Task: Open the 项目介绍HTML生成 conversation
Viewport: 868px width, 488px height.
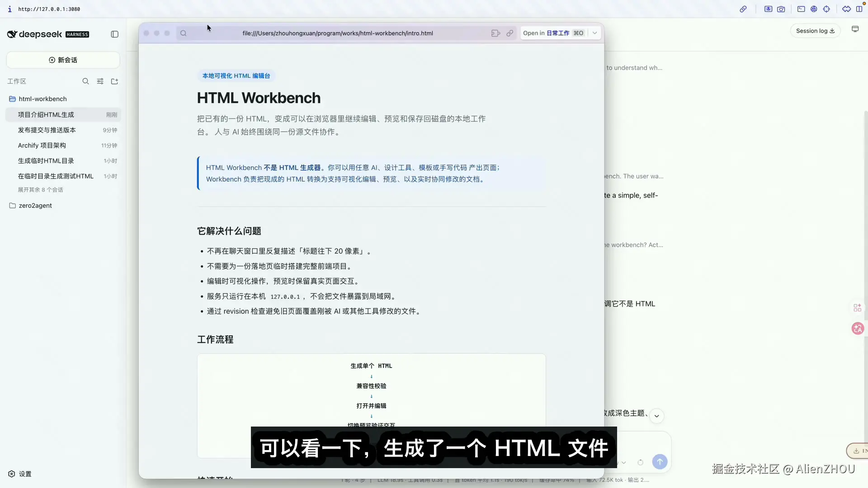Action: (63, 115)
